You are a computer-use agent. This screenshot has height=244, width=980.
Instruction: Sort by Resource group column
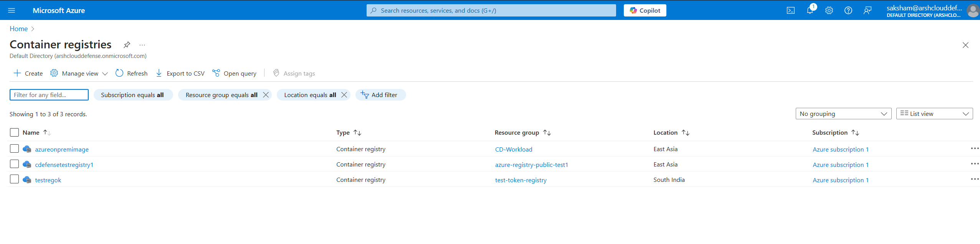523,132
